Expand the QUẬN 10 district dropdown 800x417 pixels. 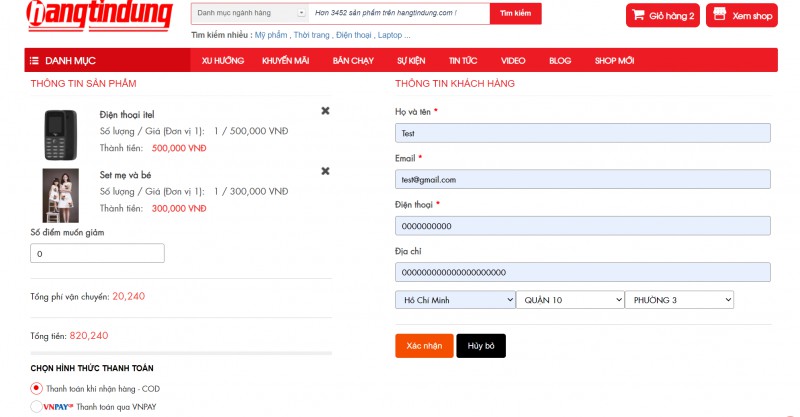pyautogui.click(x=569, y=299)
